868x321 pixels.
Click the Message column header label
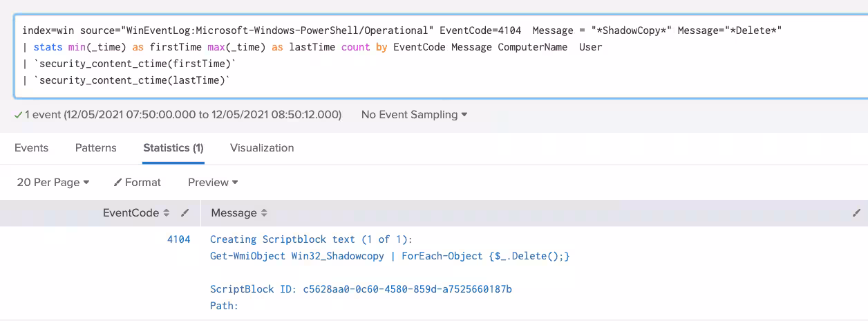(234, 213)
